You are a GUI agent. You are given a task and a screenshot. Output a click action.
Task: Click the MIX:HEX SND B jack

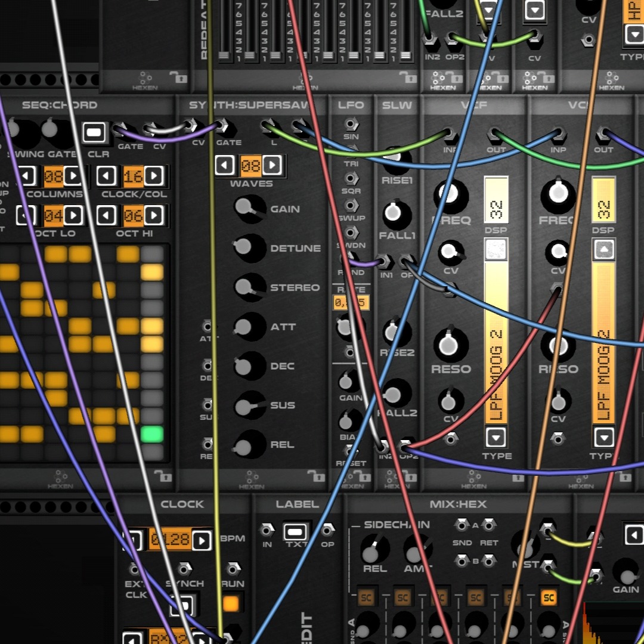[x=462, y=561]
